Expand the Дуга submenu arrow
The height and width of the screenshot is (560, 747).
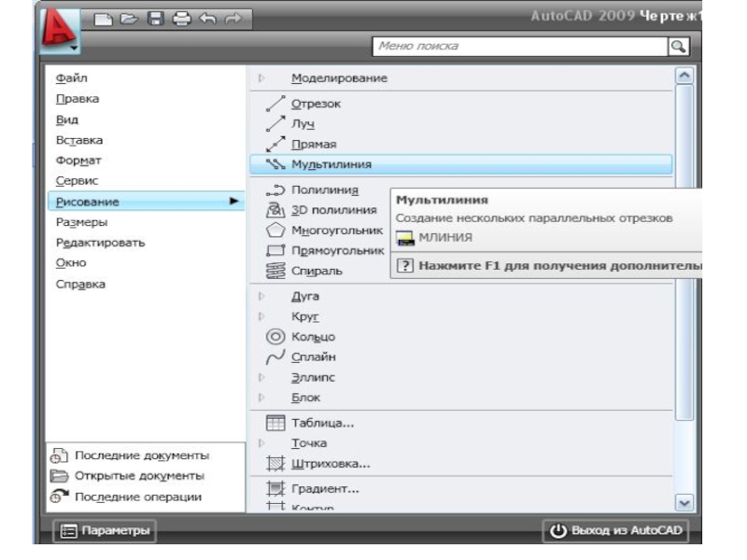coord(261,296)
